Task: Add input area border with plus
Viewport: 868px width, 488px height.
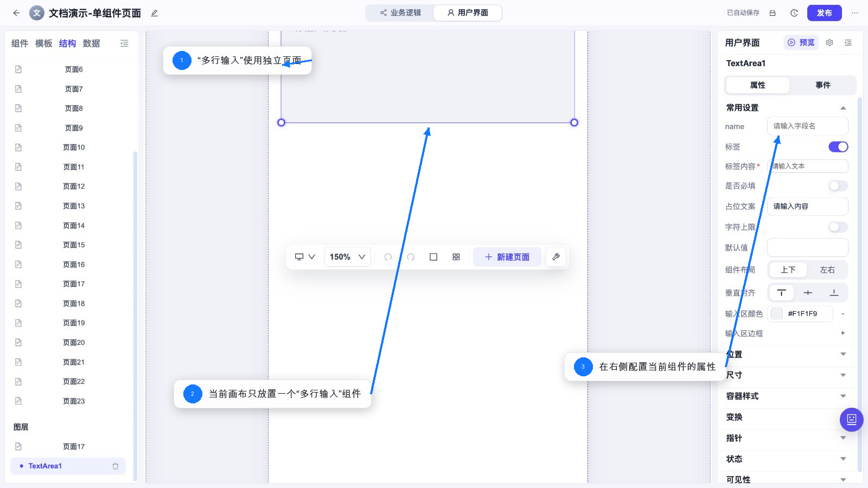Action: click(843, 333)
